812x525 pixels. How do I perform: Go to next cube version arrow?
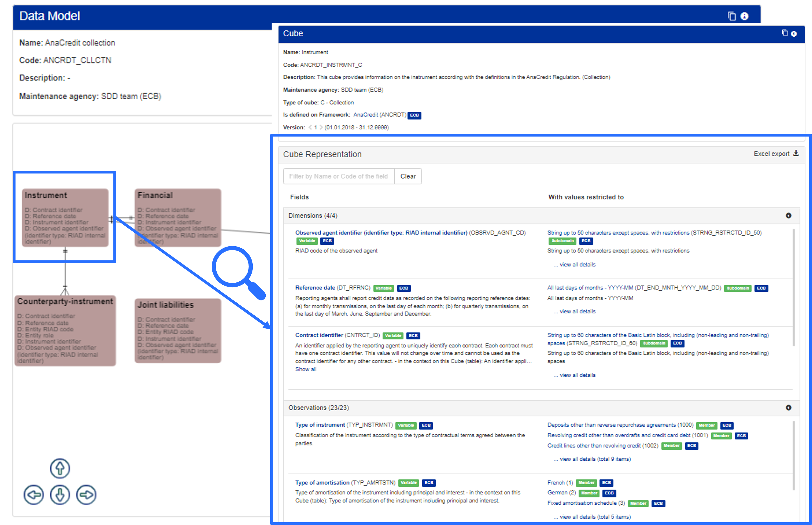coord(321,127)
